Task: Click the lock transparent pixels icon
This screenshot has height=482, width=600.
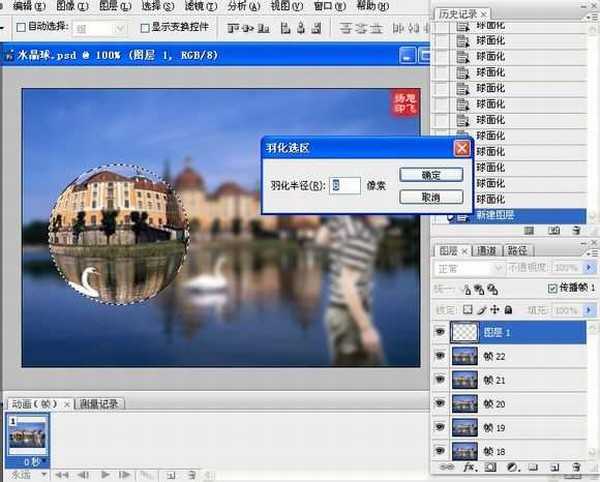Action: (x=469, y=309)
